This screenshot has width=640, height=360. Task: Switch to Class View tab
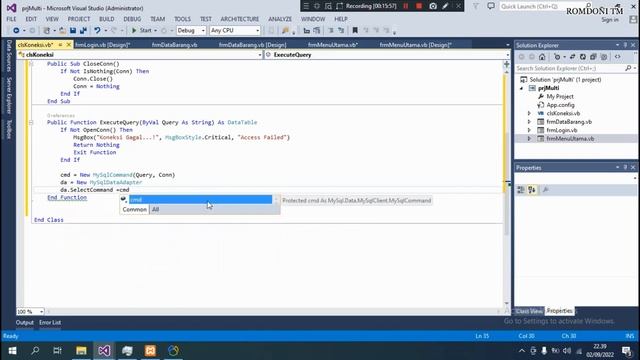point(529,311)
